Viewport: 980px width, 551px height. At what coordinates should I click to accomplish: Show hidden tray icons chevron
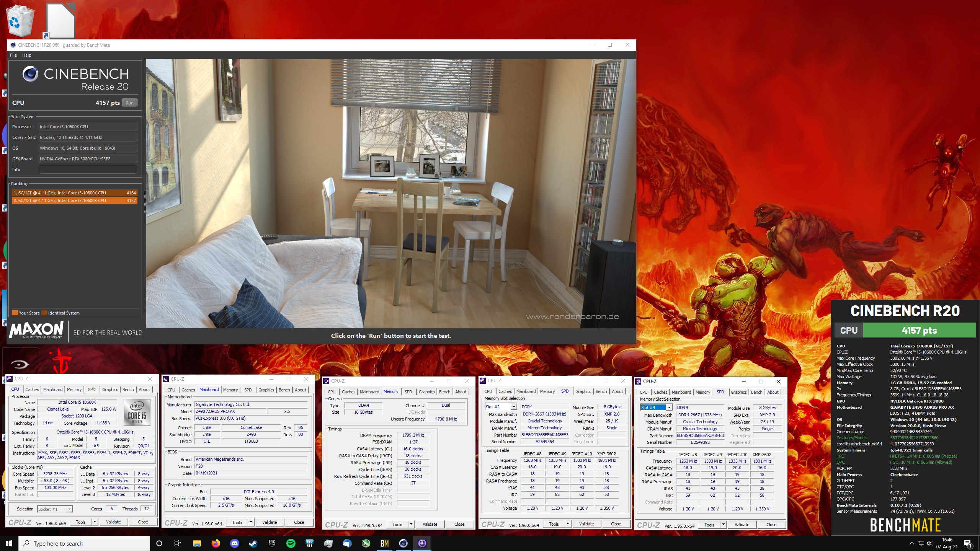pos(911,543)
